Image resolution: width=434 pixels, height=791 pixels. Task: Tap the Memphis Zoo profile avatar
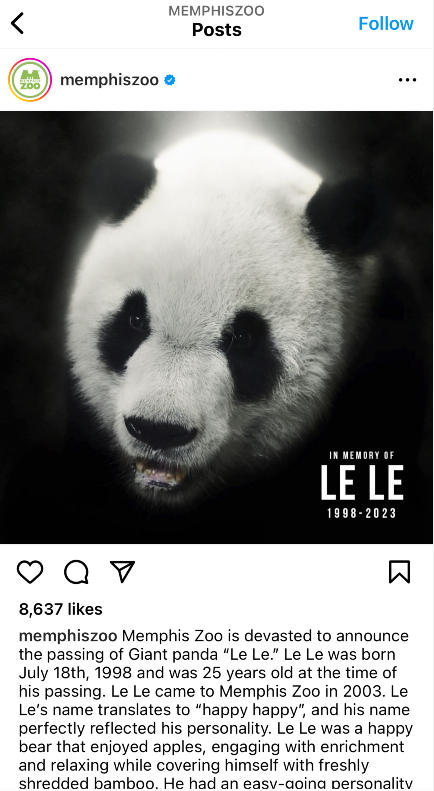click(x=30, y=80)
